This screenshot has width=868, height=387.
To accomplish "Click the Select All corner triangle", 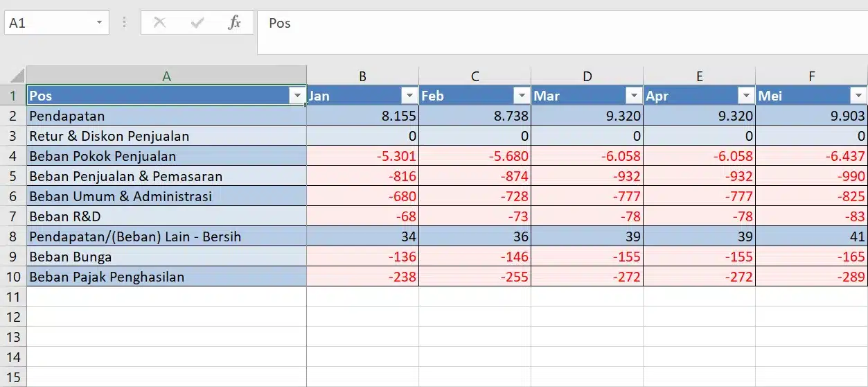I will pyautogui.click(x=17, y=76).
